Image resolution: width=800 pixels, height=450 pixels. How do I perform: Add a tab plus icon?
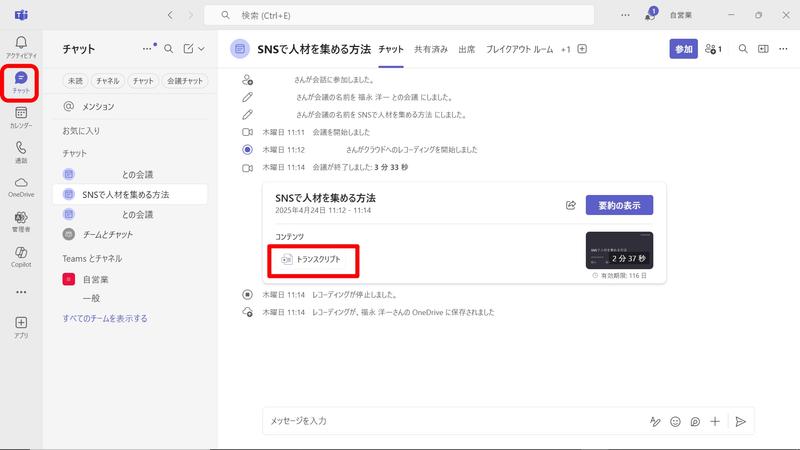click(582, 49)
